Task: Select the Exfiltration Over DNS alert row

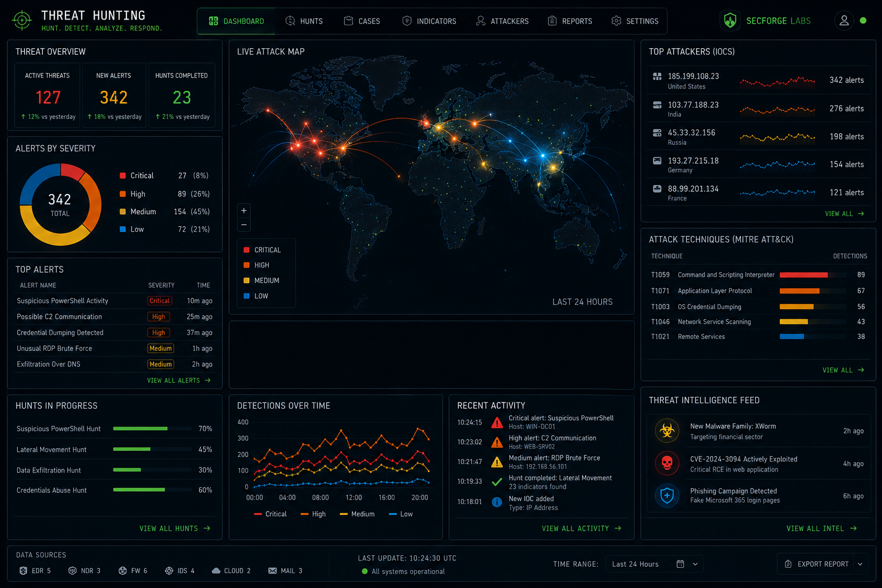Action: pos(114,364)
